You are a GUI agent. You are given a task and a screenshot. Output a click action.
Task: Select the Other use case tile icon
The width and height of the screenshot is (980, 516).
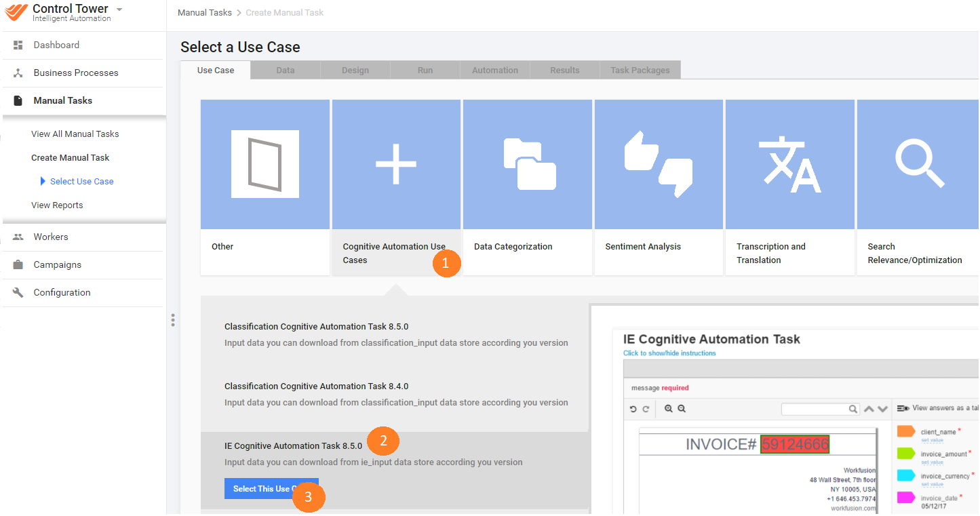(x=265, y=164)
